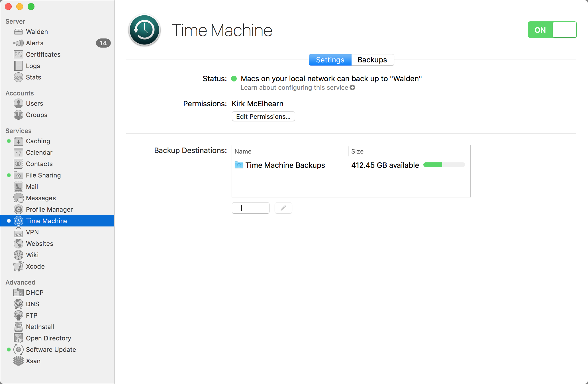588x384 pixels.
Task: Switch to the Backups tab
Action: (x=372, y=60)
